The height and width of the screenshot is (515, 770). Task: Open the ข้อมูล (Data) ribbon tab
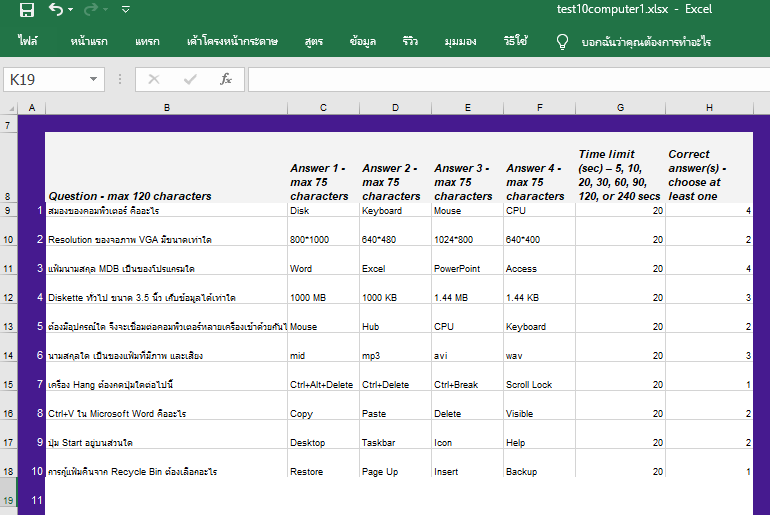click(363, 42)
